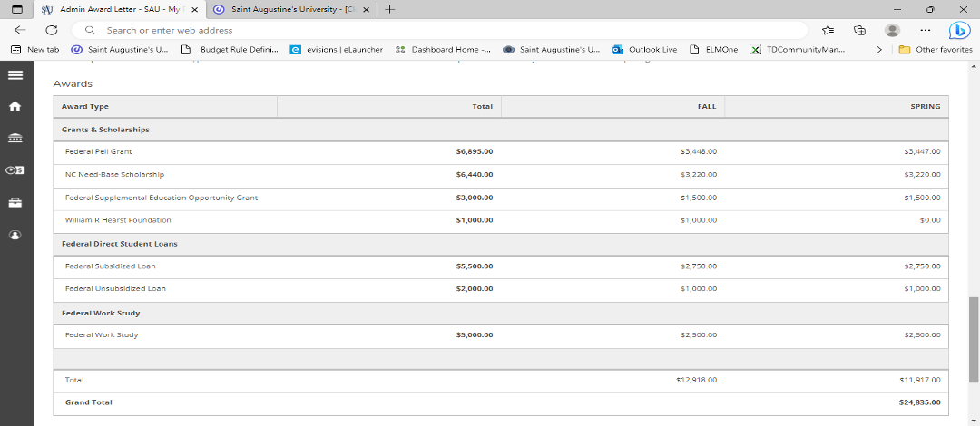Screen dimensions: 980x426
Task: Open the bank building sidebar icon
Action: pos(15,138)
